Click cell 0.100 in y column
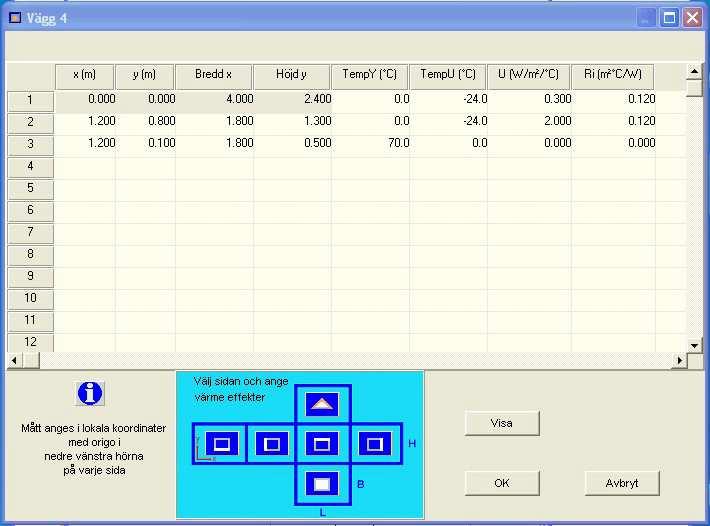Screen dimensions: 710x526 [x=145, y=145]
